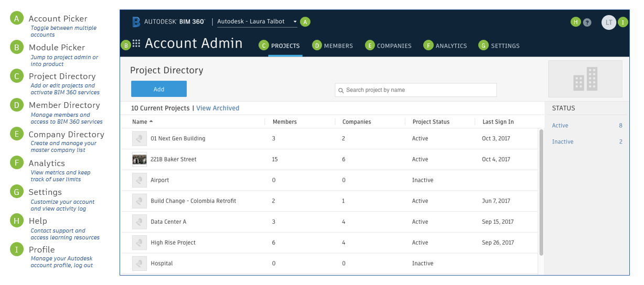Click the Active count 8

click(620, 125)
